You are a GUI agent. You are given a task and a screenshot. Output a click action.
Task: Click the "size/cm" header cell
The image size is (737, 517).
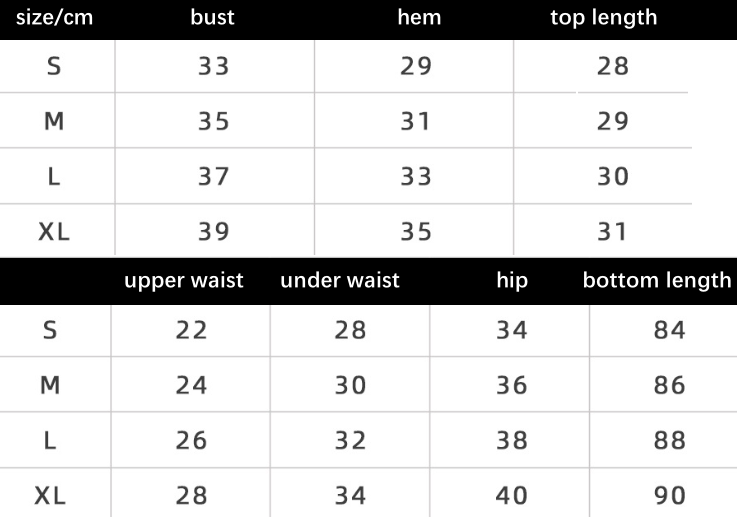pos(54,17)
